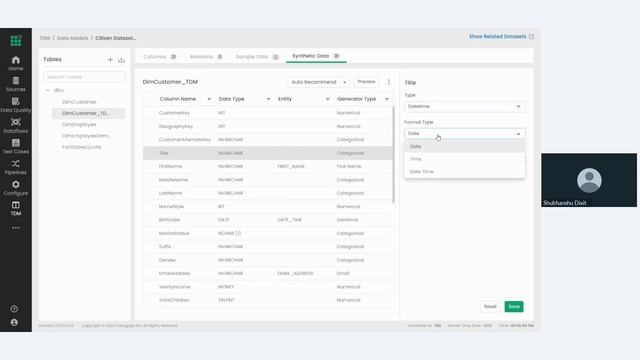
Task: Open the Entity header filter arrow
Action: 327,99
